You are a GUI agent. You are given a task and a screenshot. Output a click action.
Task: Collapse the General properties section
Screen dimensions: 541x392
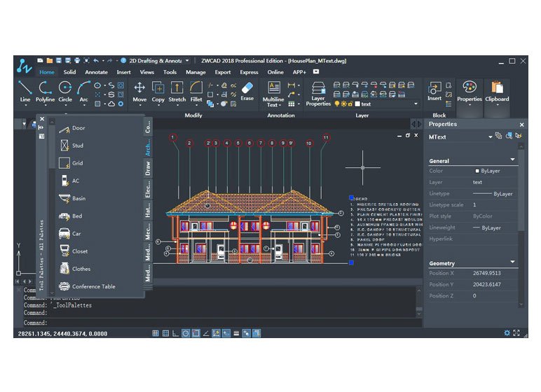pyautogui.click(x=512, y=160)
